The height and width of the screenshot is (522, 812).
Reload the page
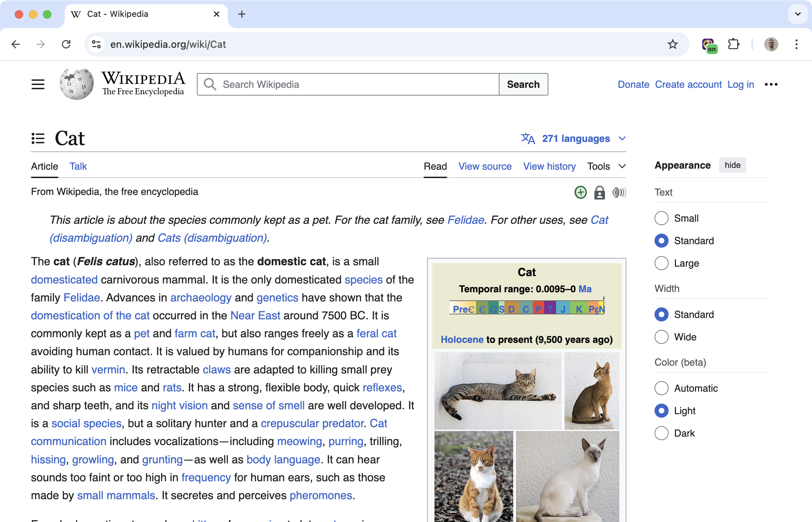66,44
